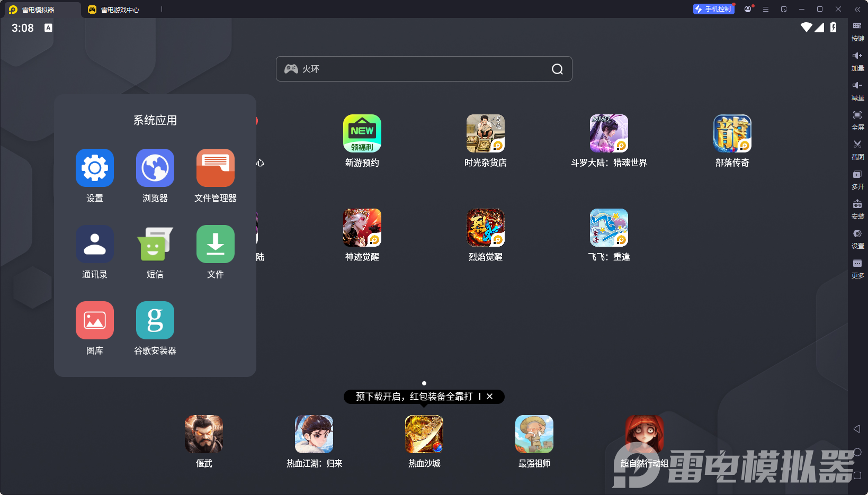Click the pop-out window icon in title bar

[784, 9]
